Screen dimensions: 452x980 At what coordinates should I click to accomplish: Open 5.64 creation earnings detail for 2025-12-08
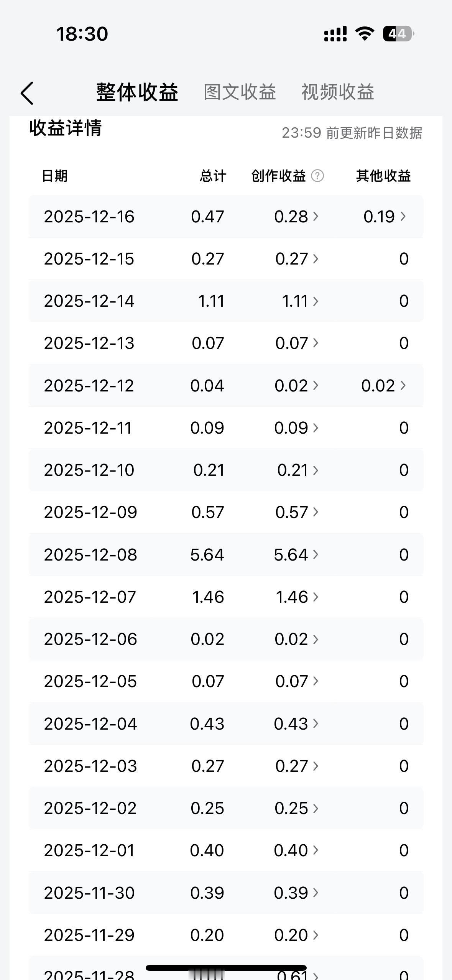click(296, 555)
